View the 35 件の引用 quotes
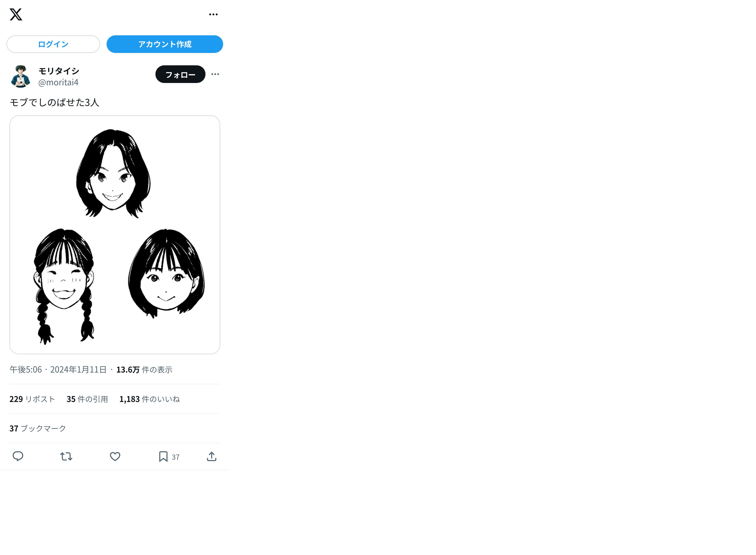This screenshot has height=555, width=756. 87,399
